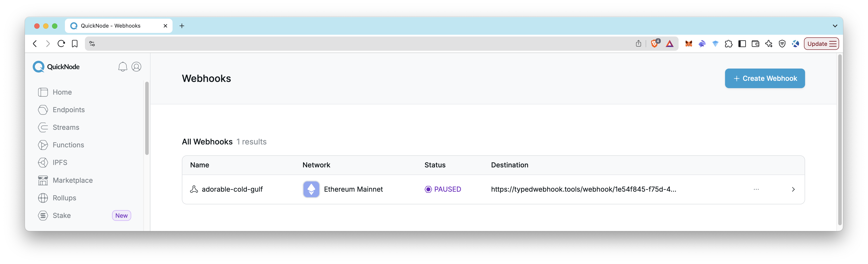Click the QuickNode logo
868x264 pixels.
point(56,67)
